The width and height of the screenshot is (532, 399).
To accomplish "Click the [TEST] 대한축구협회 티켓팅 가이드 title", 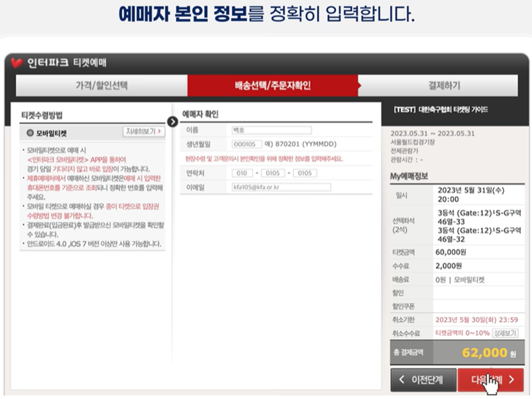I will (x=441, y=109).
